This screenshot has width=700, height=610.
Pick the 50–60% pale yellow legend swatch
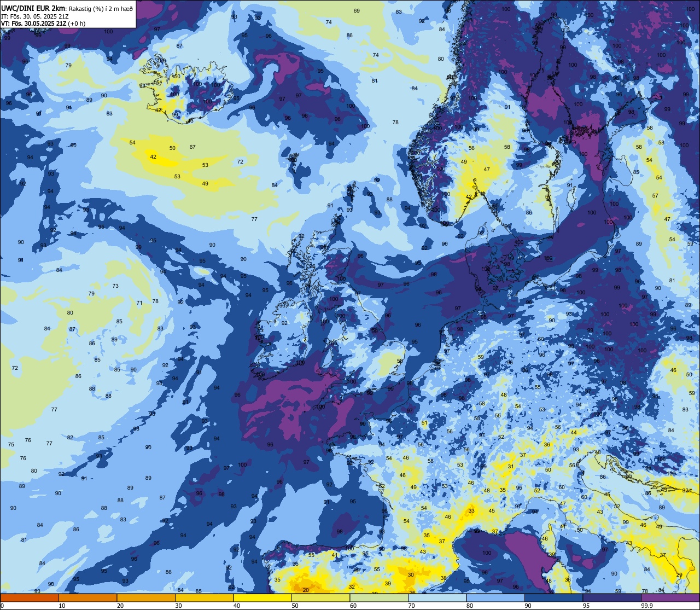click(x=320, y=597)
